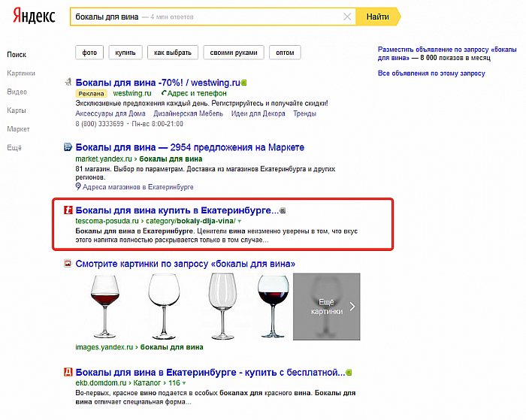Click the Yandex Market result favicon
The width and height of the screenshot is (526, 420).
pos(68,147)
